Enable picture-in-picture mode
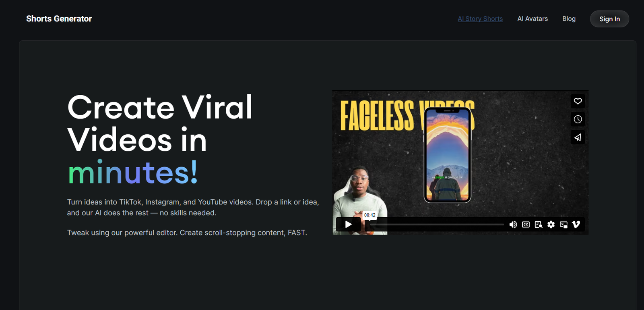The image size is (644, 310). [x=563, y=225]
